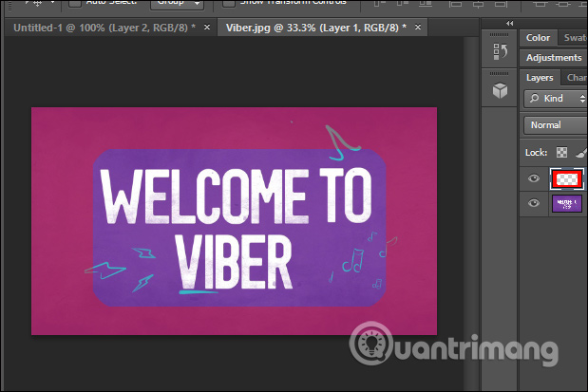Click the Welcome to Viber canvas image

tap(234, 221)
